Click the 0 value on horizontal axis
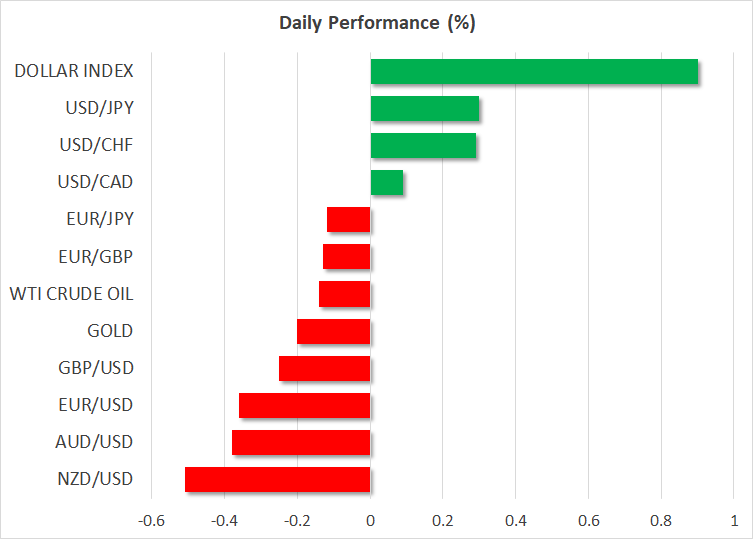Image resolution: width=753 pixels, height=539 pixels. pyautogui.click(x=370, y=521)
